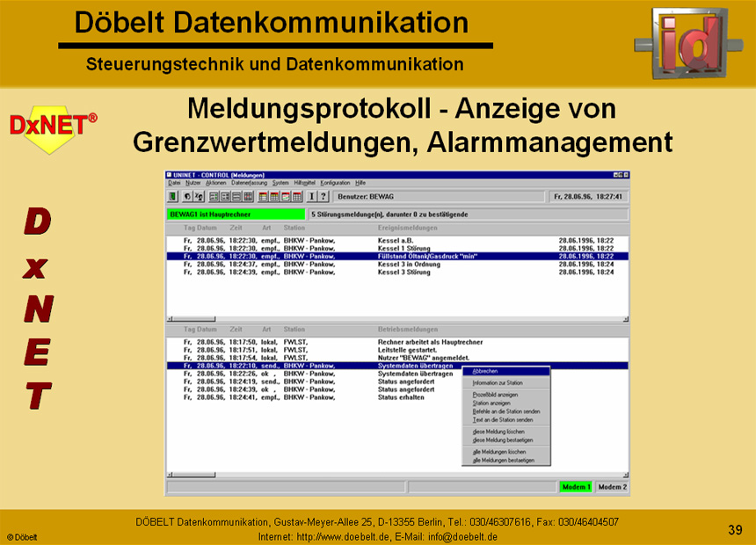Open the Aktionen menu
The image size is (756, 545).
(x=215, y=183)
